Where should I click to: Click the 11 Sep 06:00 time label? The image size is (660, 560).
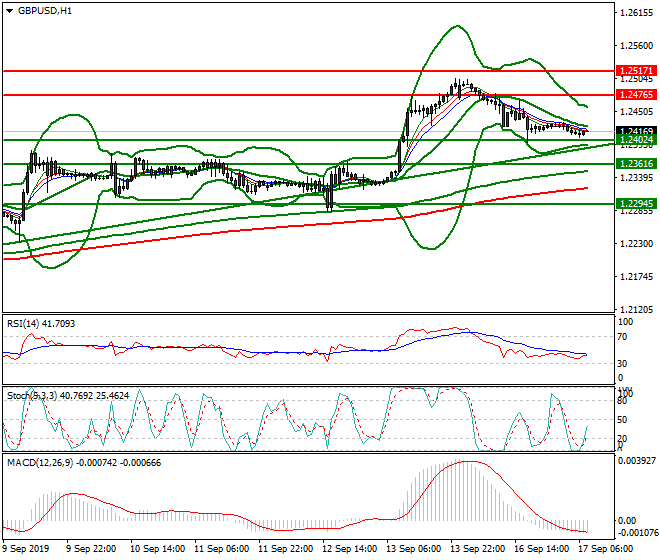click(221, 549)
